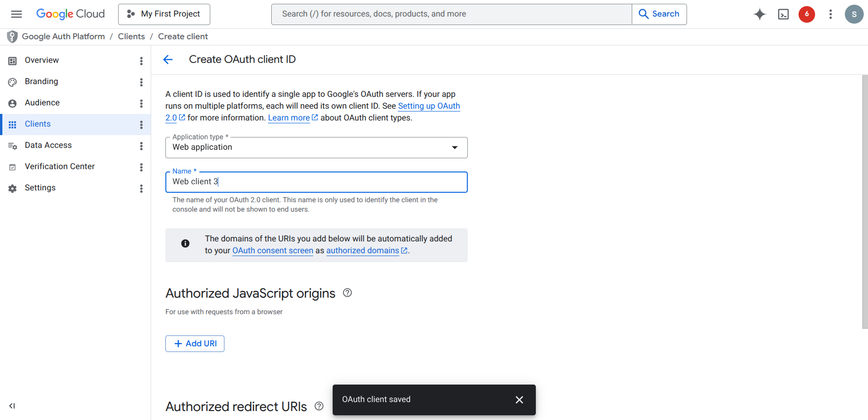Select Settings in the sidebar
Image resolution: width=868 pixels, height=420 pixels.
tap(75, 188)
